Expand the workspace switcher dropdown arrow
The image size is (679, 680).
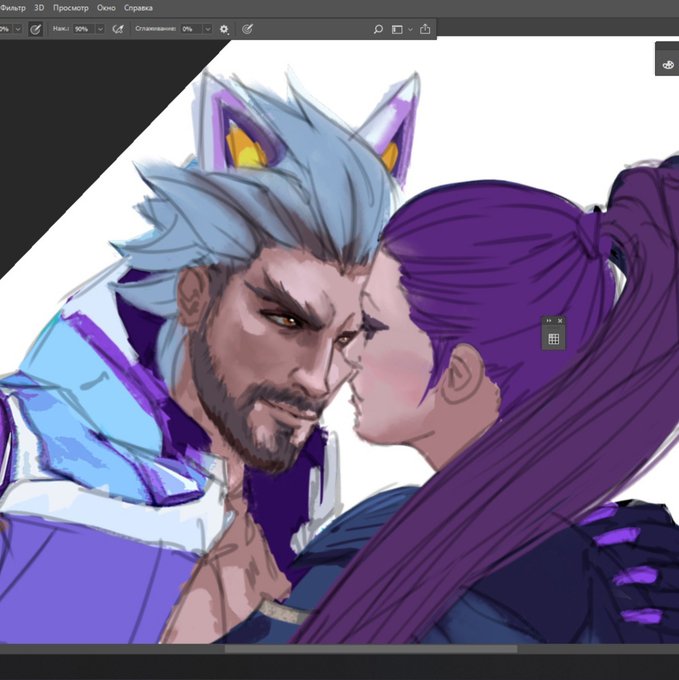pos(410,29)
